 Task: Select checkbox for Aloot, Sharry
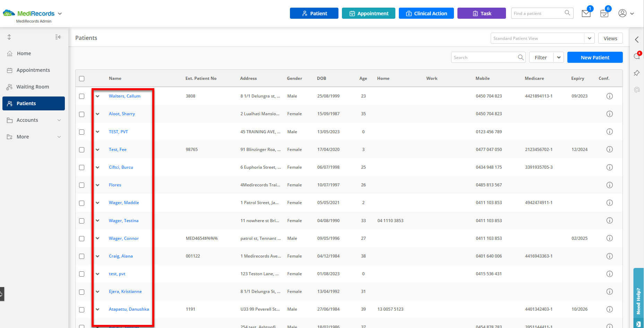tap(82, 114)
